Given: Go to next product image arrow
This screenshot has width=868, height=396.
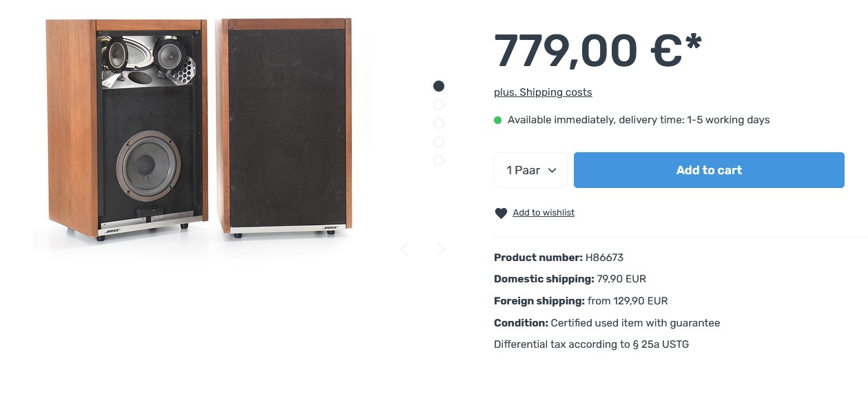Looking at the screenshot, I should click(x=441, y=249).
